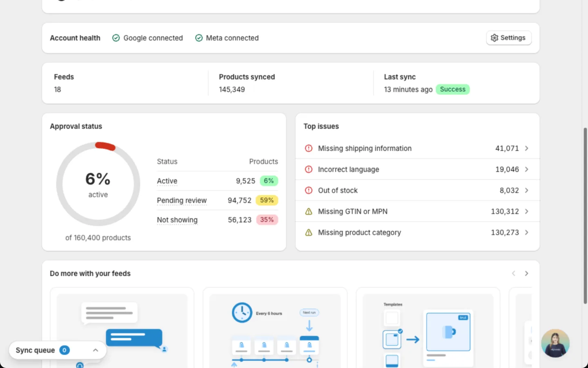This screenshot has width=588, height=368.
Task: Select the Active status label
Action: coord(167,181)
